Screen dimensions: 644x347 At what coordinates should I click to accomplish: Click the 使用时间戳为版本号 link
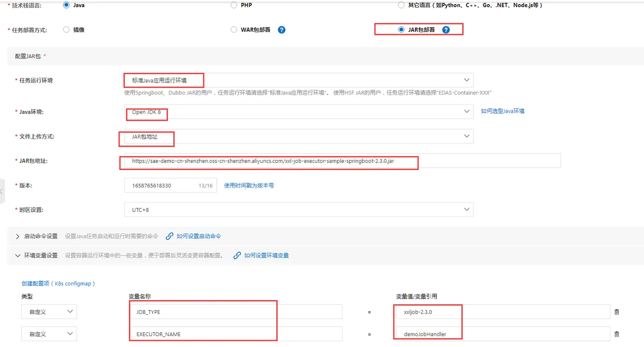click(249, 185)
